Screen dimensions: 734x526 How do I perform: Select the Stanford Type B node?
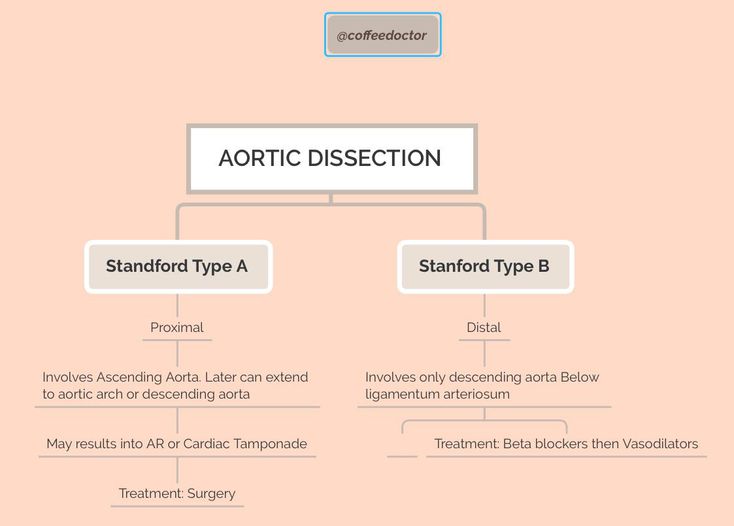coord(484,267)
